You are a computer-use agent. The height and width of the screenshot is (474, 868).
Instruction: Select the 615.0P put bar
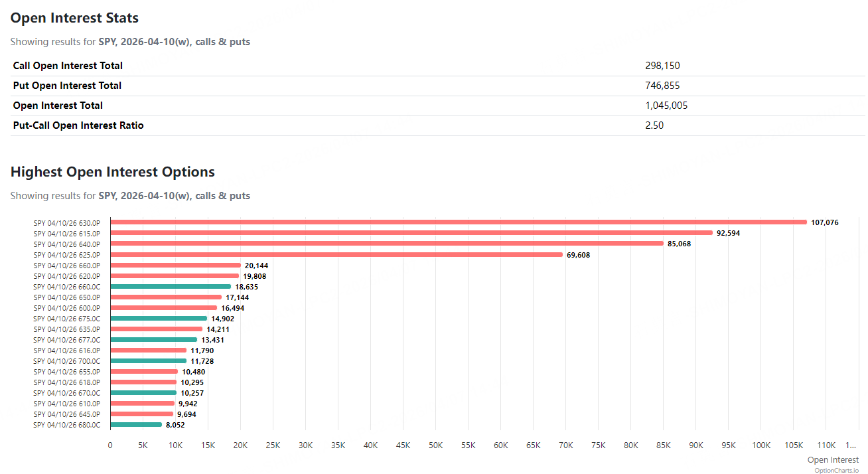[411, 233]
